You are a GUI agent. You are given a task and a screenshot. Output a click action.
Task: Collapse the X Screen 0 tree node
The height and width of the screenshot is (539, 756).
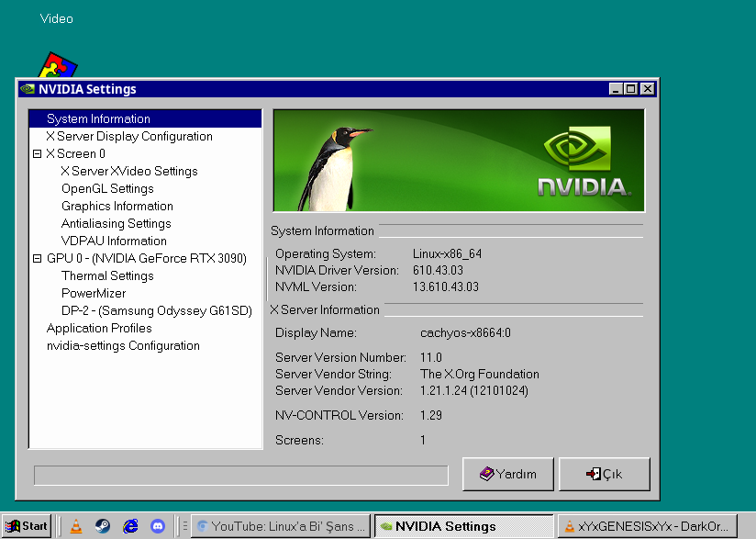tap(37, 154)
